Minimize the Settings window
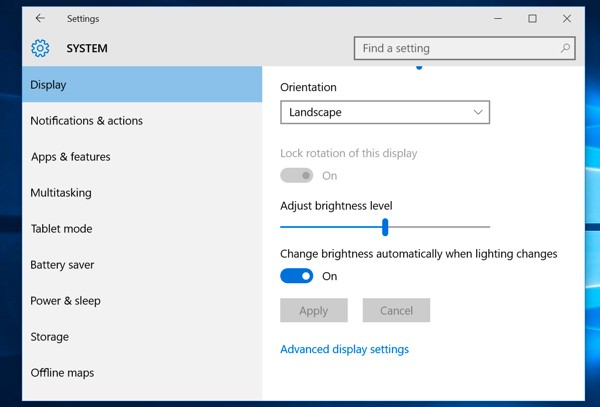This screenshot has width=600, height=407. tap(498, 18)
